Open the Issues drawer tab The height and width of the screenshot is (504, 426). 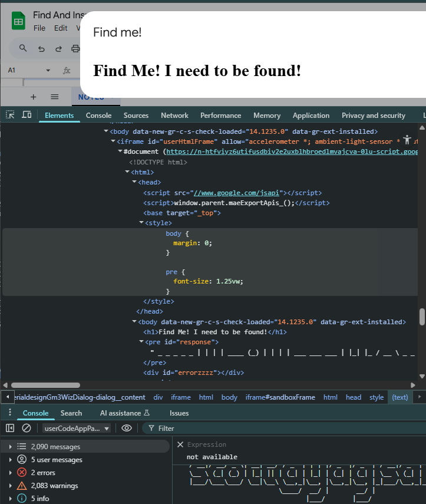179,413
